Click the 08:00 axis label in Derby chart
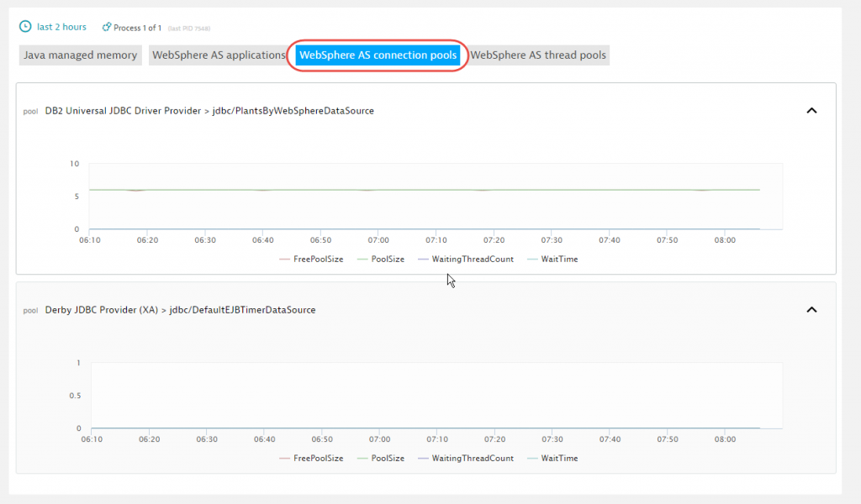The width and height of the screenshot is (861, 504). tap(725, 439)
